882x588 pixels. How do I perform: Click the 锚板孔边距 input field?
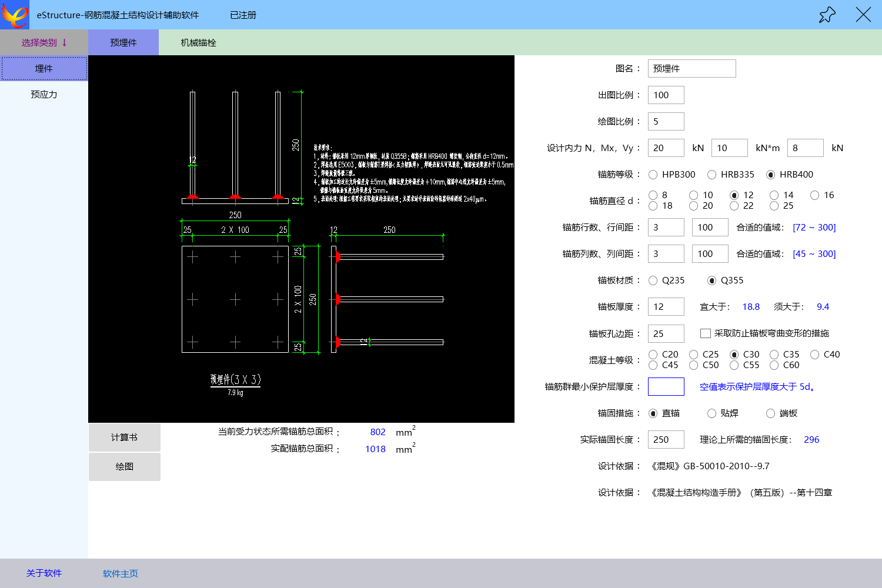point(666,333)
